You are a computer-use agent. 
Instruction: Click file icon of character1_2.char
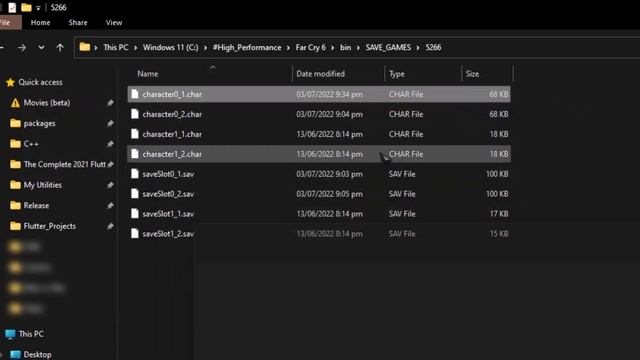[135, 154]
